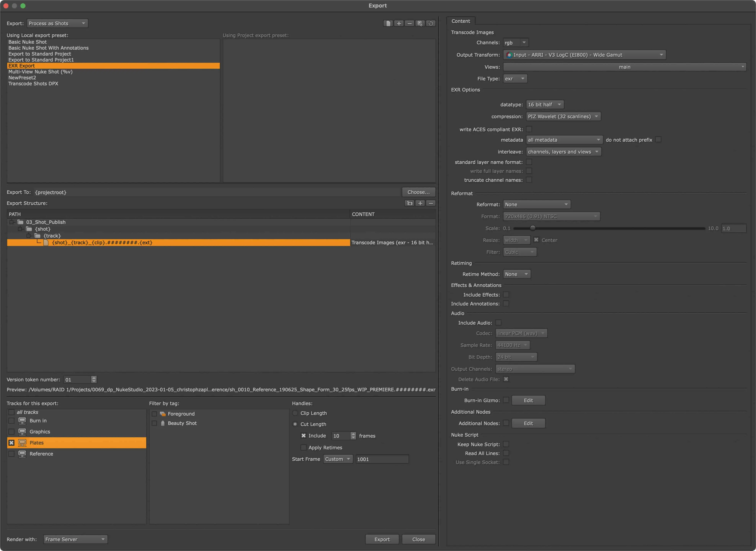Click the add folder icon in Export Structure

(x=409, y=203)
